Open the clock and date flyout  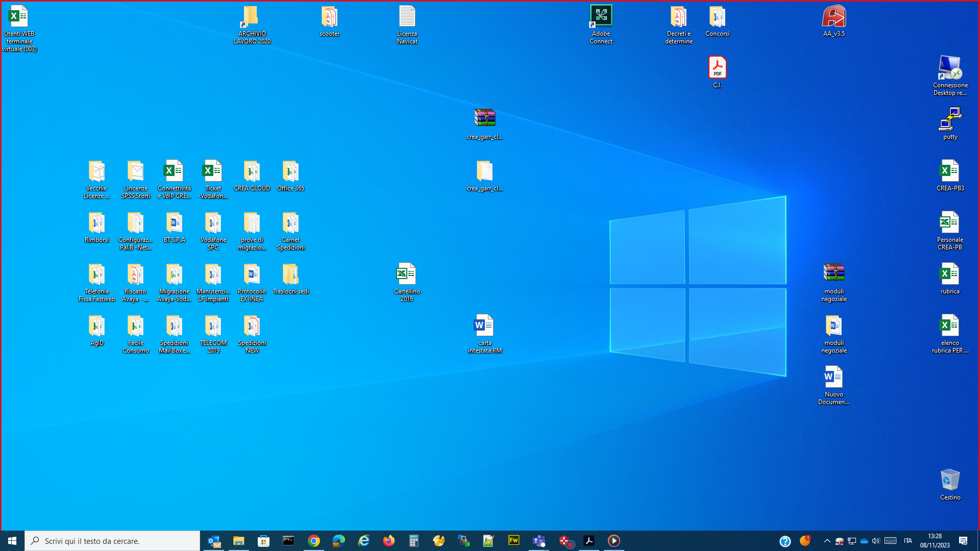pos(935,541)
